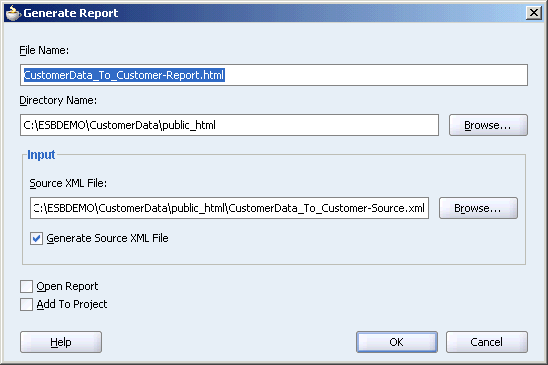Cancel the Generate Report dialog

coord(487,342)
